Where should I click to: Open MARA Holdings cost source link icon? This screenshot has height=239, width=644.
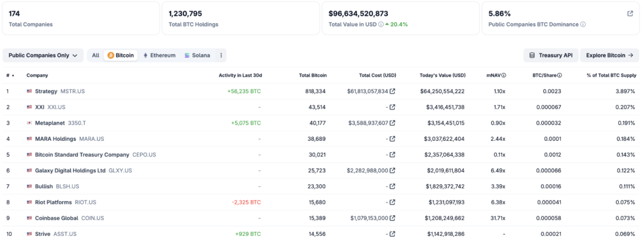click(392, 139)
